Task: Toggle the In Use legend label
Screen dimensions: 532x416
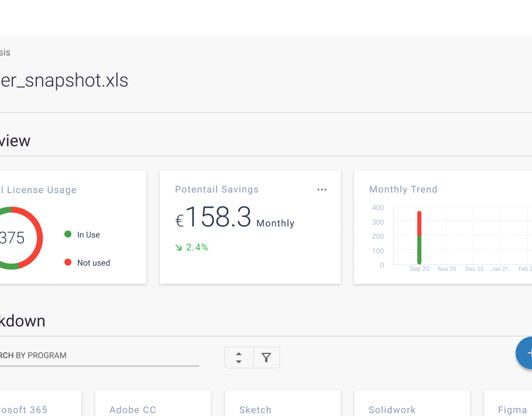Action: [x=88, y=235]
